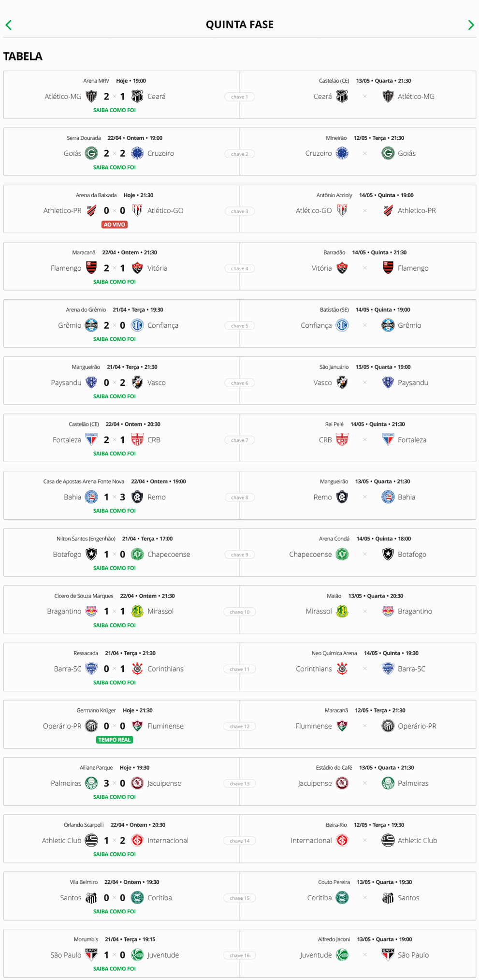Click the chave 8 label between Bahia matches

pos(239,497)
